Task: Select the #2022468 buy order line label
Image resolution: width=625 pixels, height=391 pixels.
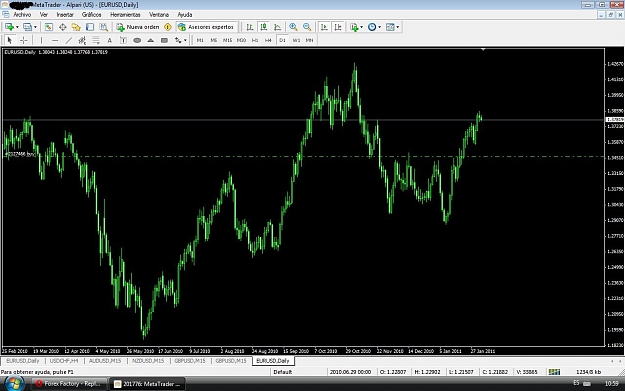Action: pos(20,154)
